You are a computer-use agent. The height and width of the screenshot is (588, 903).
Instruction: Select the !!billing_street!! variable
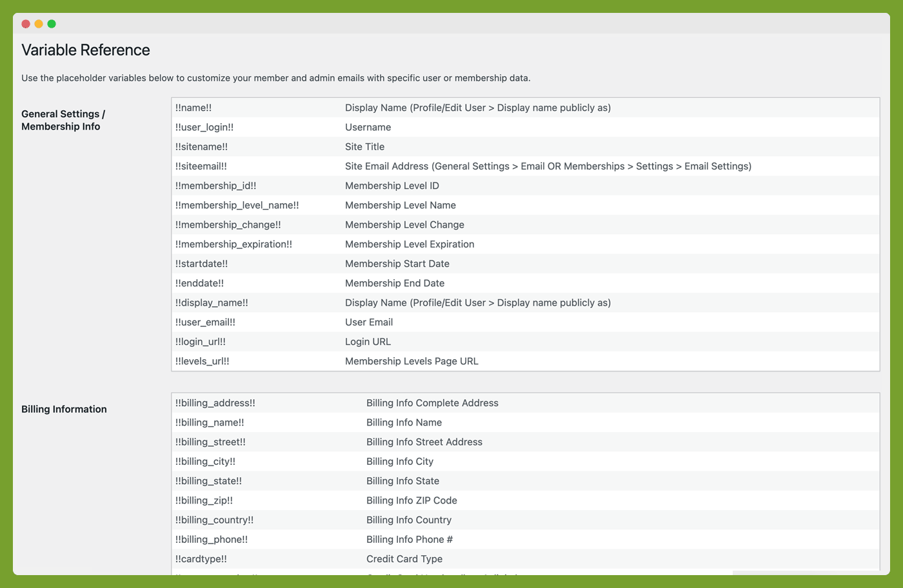click(210, 442)
